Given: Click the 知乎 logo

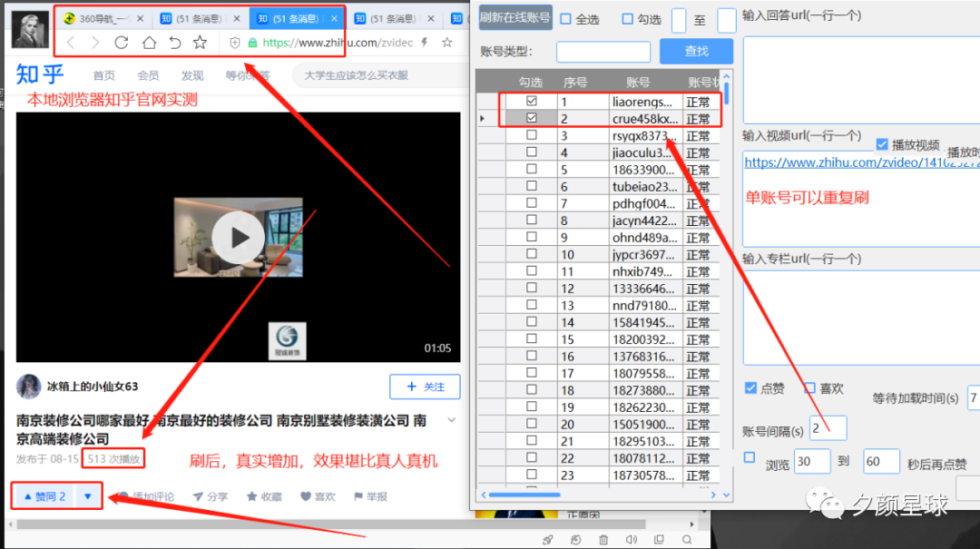Looking at the screenshot, I should 39,74.
